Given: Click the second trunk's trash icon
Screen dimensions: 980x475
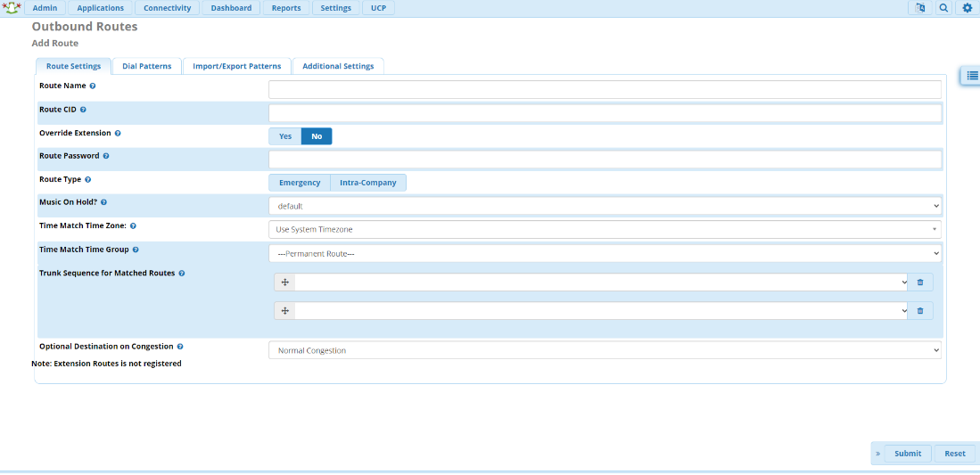Looking at the screenshot, I should point(920,311).
